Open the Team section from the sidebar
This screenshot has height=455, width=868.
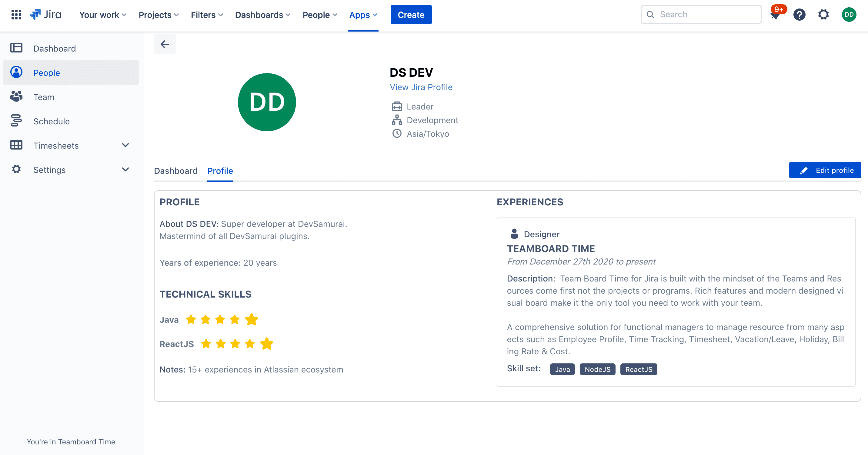click(43, 97)
